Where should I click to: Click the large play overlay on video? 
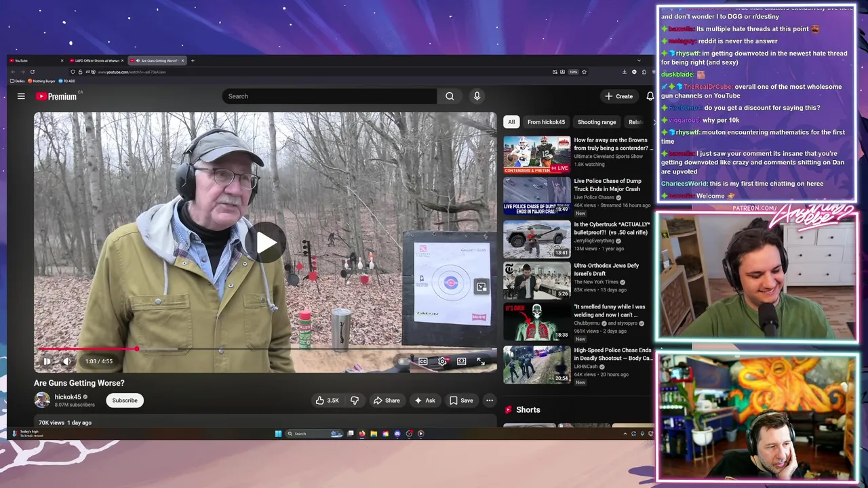[x=265, y=243]
